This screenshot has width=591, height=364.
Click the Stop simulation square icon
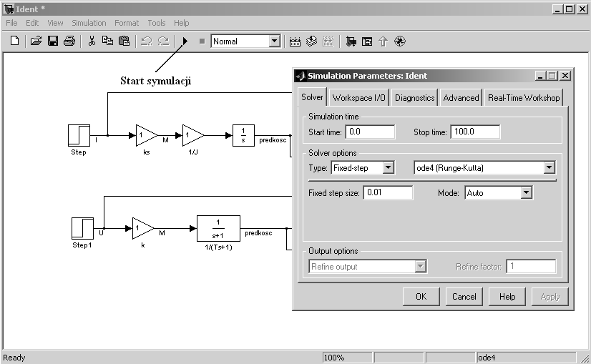[x=202, y=41]
